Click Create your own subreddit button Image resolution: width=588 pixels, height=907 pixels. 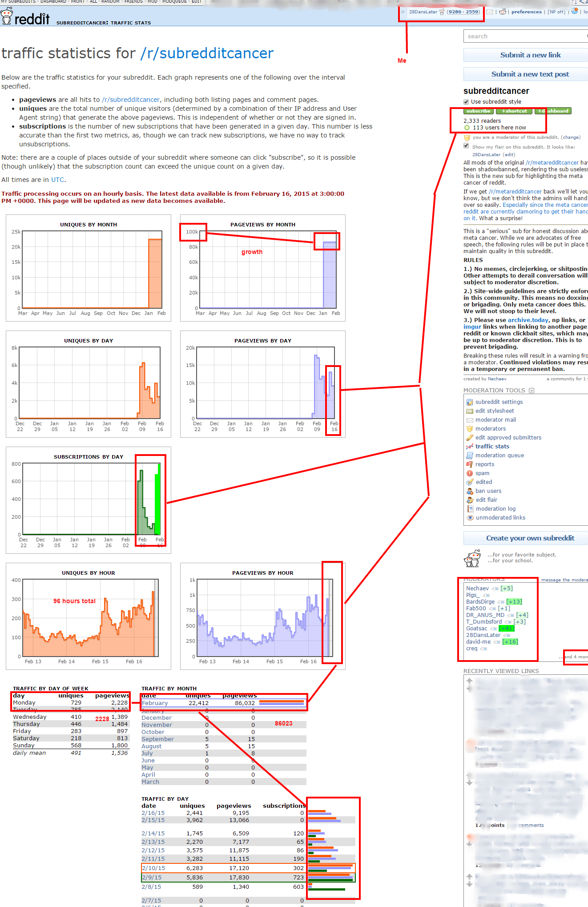[x=526, y=538]
